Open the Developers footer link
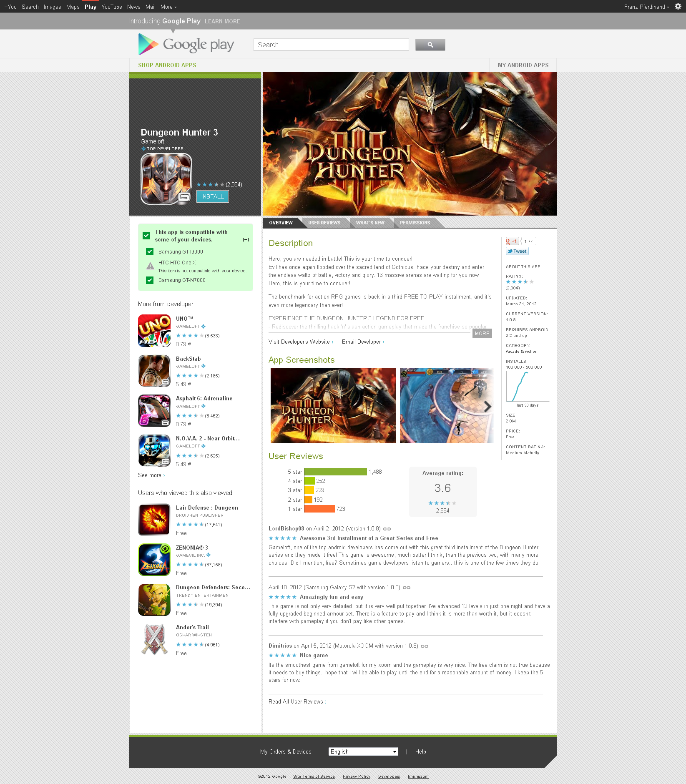686x784 pixels. point(389,776)
